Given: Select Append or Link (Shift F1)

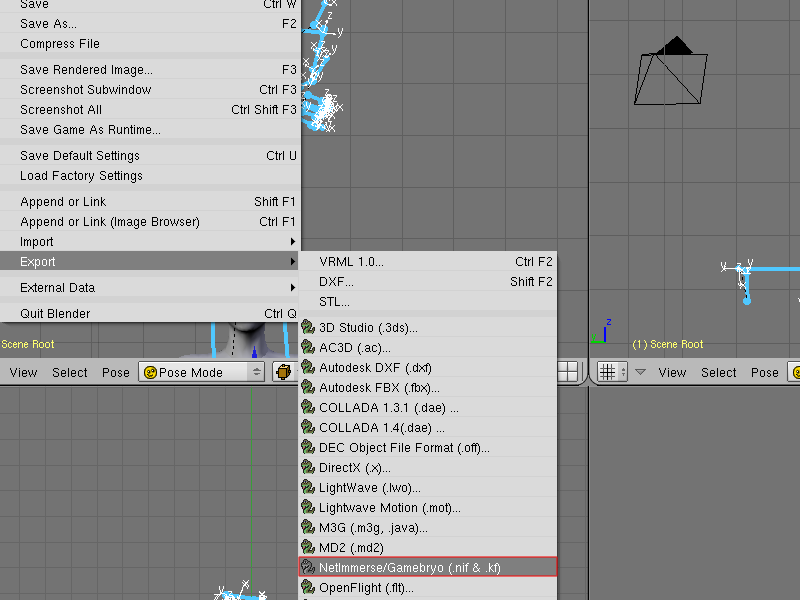Looking at the screenshot, I should [150, 201].
